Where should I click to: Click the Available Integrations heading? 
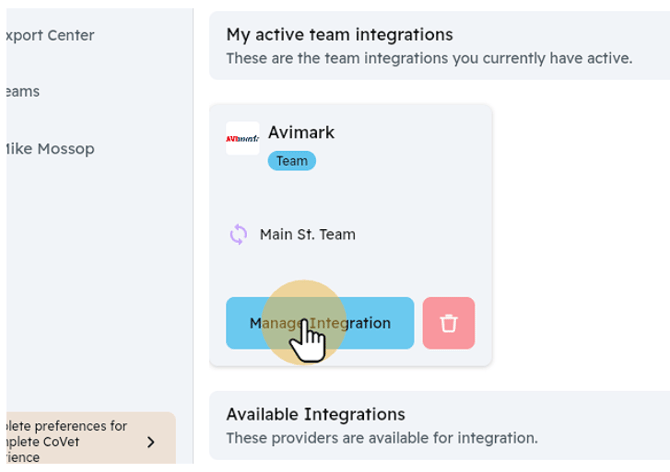(x=315, y=414)
